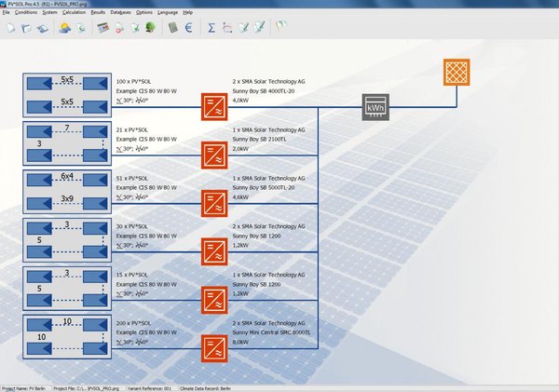
Task: Select the 1 x Sunny Boy SB 1200 inverter icon
Action: 214,300
